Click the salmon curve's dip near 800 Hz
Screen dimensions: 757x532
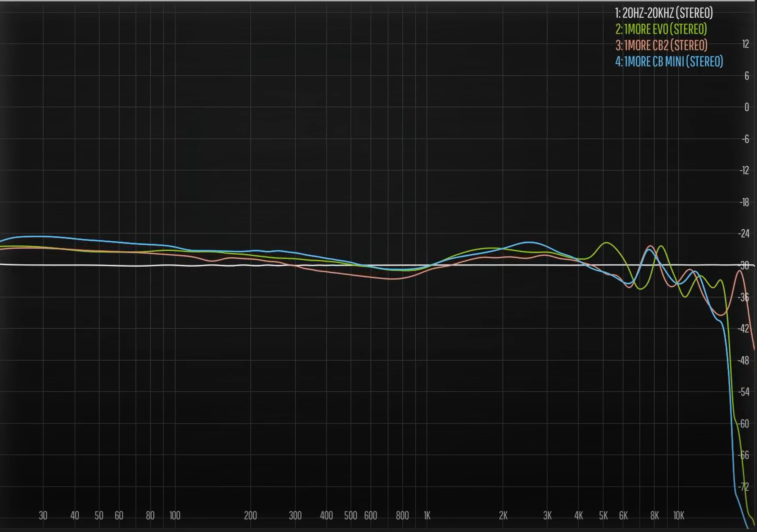point(393,279)
